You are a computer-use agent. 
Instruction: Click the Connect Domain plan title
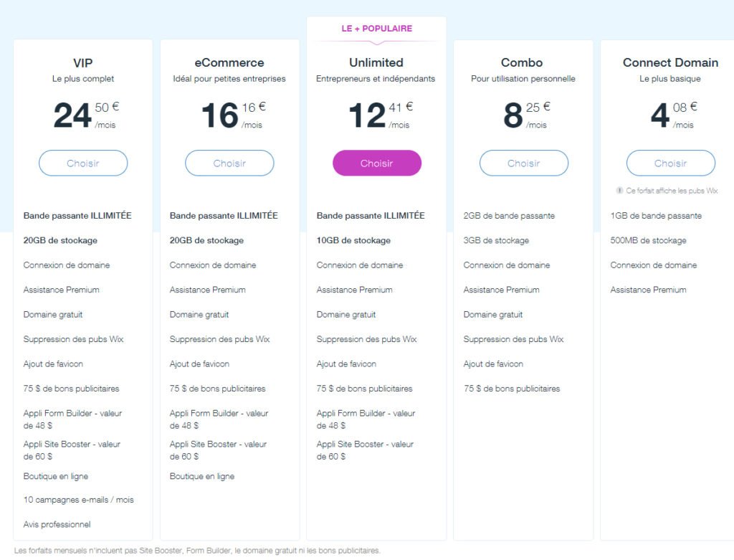point(670,63)
